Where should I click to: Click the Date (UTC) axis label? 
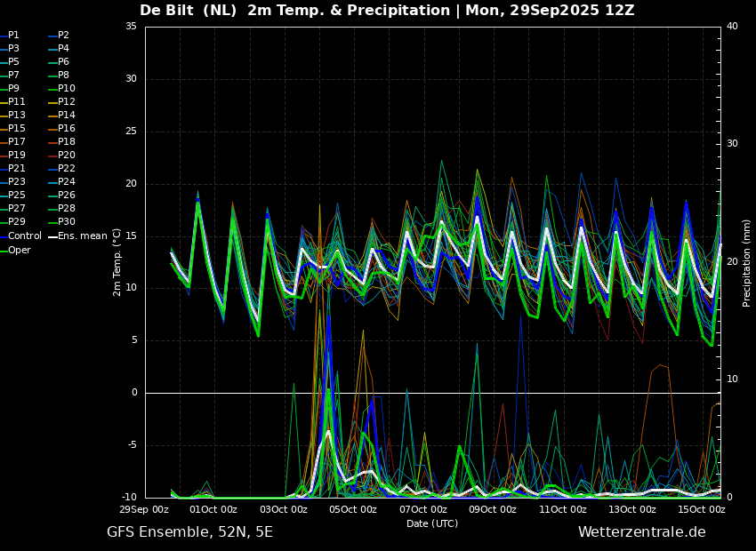(432, 523)
